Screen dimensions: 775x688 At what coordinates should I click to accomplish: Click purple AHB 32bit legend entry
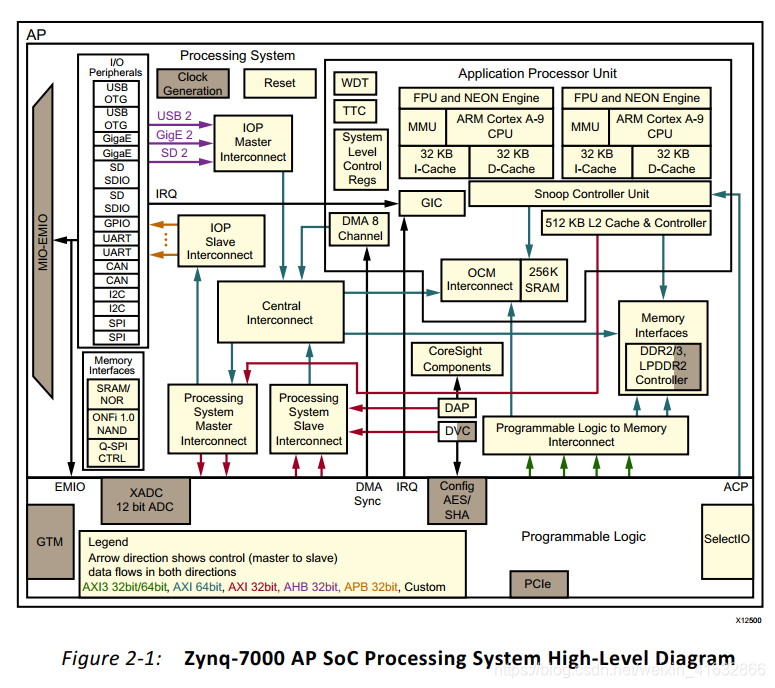coord(311,587)
